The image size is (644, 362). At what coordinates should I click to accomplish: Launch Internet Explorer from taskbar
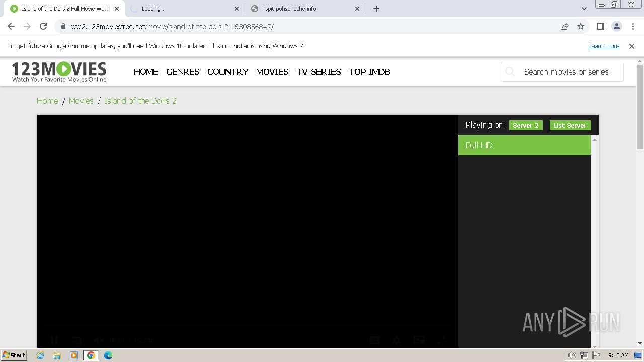(x=40, y=355)
